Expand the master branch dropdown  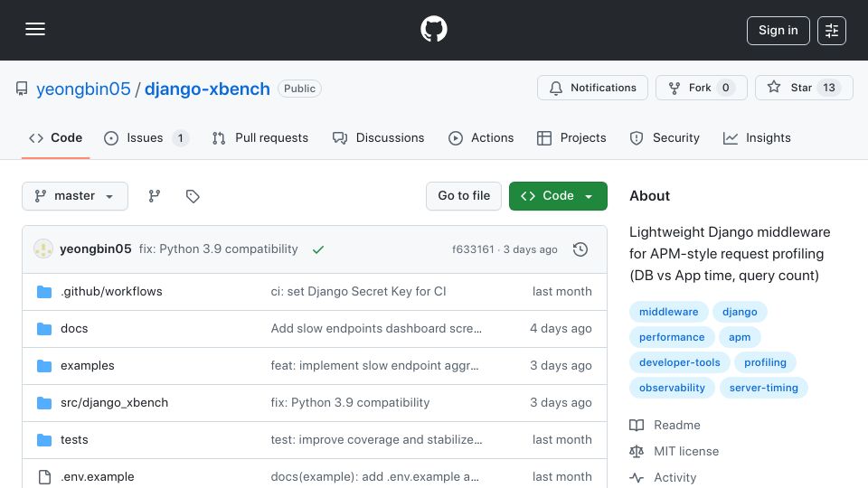coord(75,196)
